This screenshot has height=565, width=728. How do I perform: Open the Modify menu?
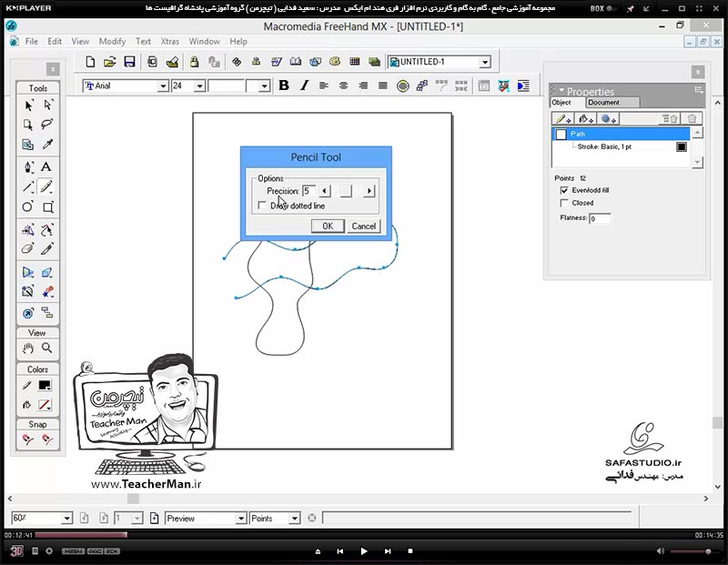point(112,41)
